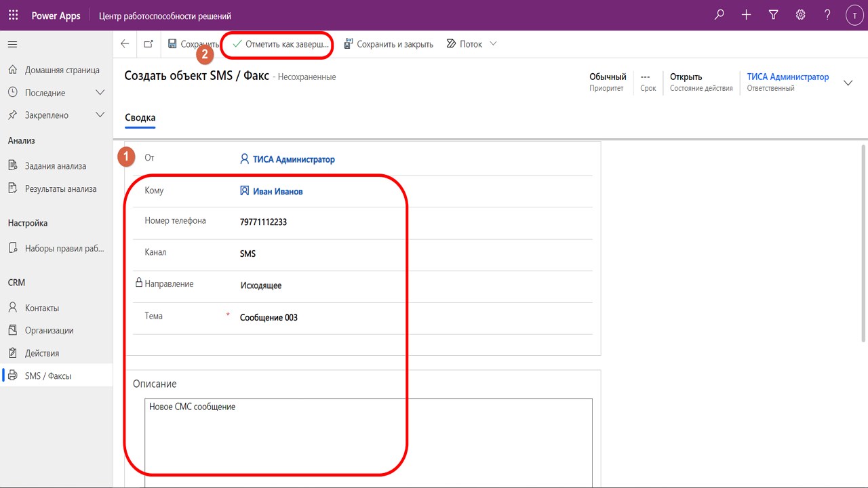Click the Сохранить button label

[199, 44]
